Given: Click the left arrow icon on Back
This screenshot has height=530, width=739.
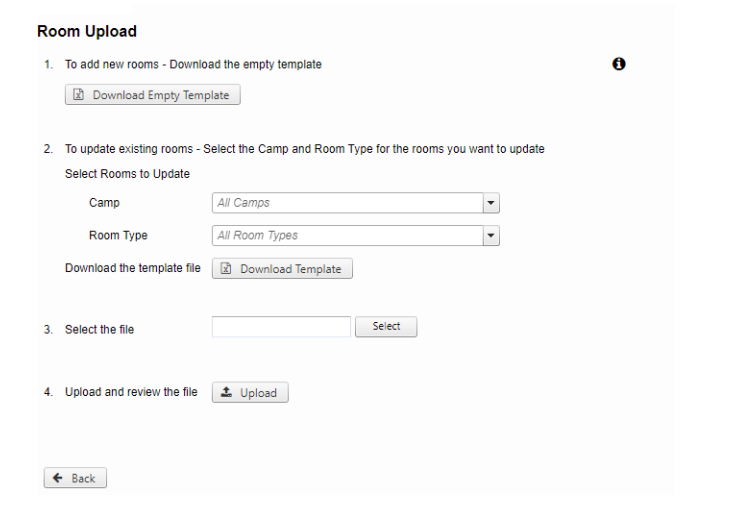Looking at the screenshot, I should click(58, 478).
